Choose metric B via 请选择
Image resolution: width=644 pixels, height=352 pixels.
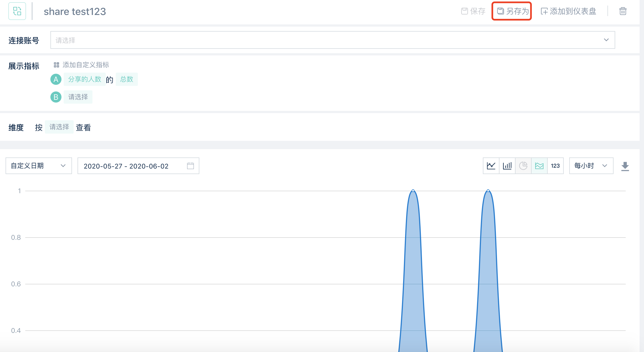coord(78,97)
